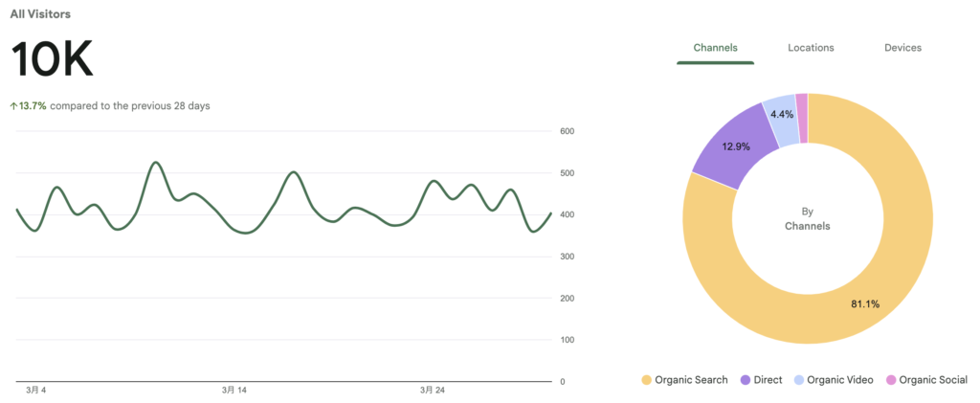Click the 13.7% comparison text
980x403 pixels.
click(33, 106)
